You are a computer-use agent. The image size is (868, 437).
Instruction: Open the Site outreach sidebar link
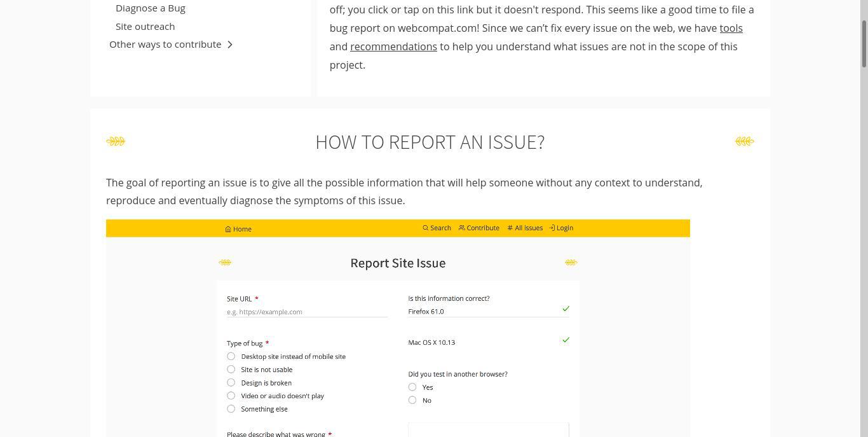pyautogui.click(x=145, y=26)
